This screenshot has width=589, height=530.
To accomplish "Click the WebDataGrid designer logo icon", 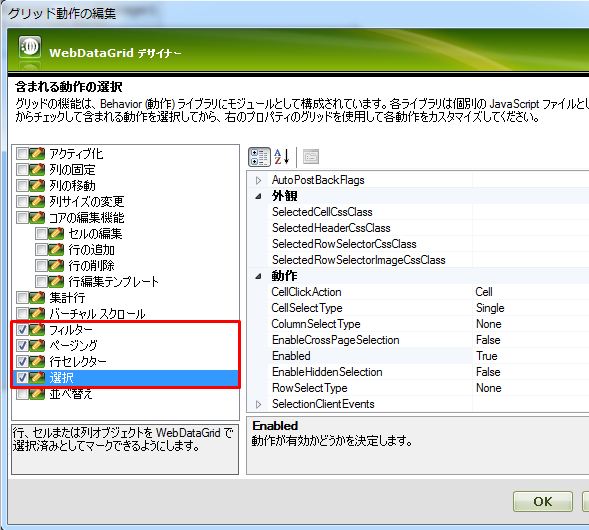I will click(30, 47).
